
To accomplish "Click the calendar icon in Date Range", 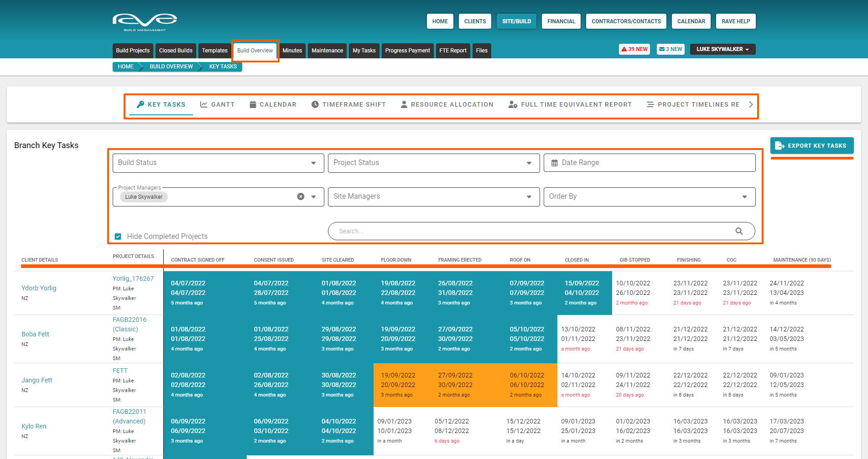I will pos(555,163).
